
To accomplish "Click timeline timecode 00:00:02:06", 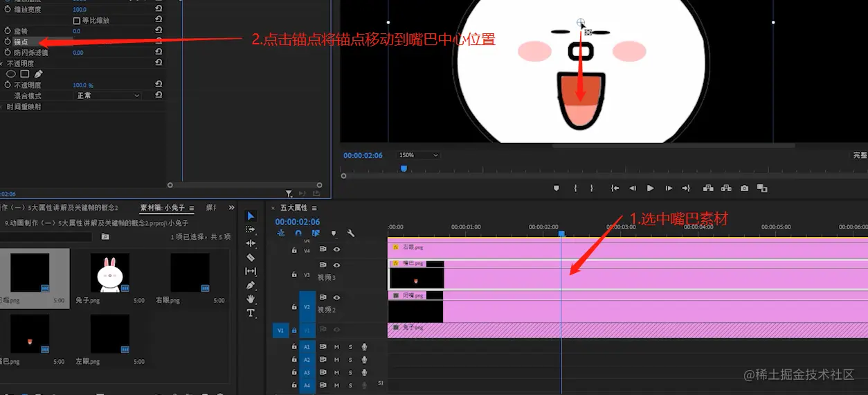I will (298, 222).
